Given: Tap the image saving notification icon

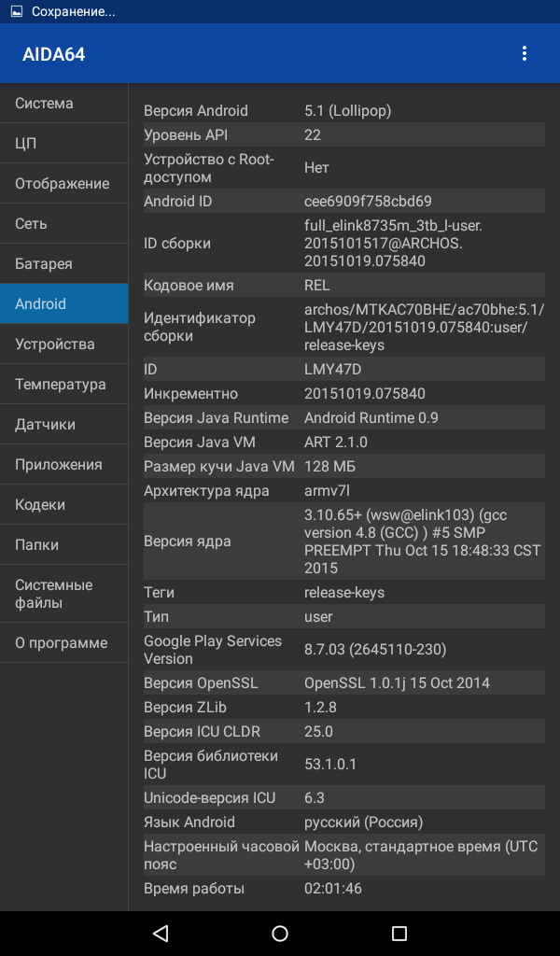Looking at the screenshot, I should click(x=17, y=11).
